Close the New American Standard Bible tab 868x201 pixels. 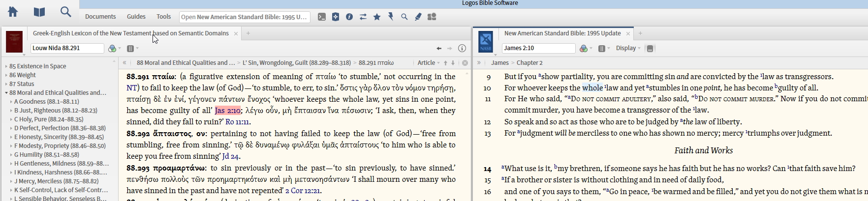pos(628,33)
